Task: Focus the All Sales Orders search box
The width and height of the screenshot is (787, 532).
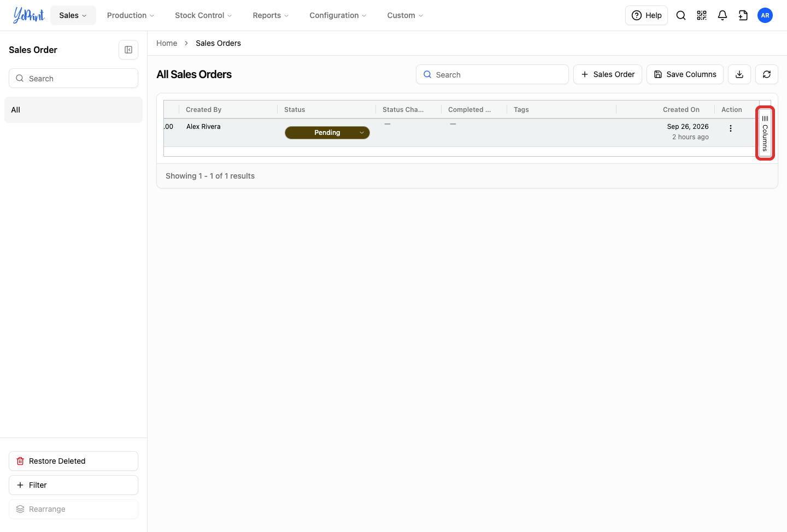Action: click(492, 74)
